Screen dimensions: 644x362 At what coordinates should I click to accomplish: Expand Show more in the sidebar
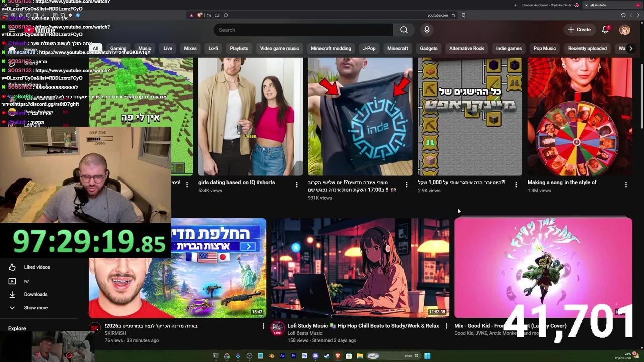pos(36,308)
